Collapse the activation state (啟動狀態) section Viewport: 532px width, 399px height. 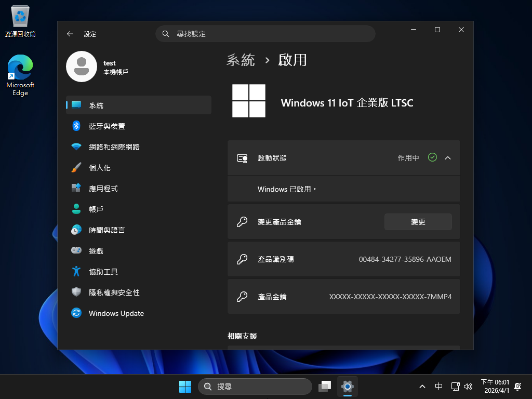pos(448,158)
